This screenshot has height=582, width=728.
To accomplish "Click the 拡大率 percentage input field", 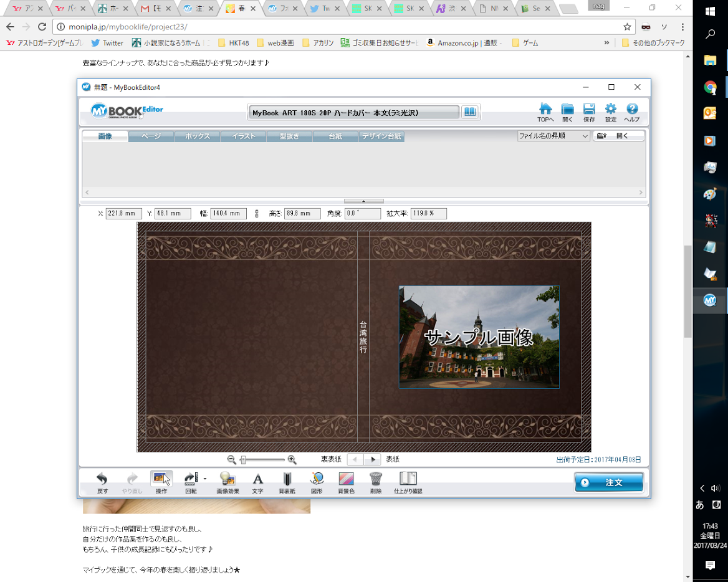I will click(x=428, y=214).
